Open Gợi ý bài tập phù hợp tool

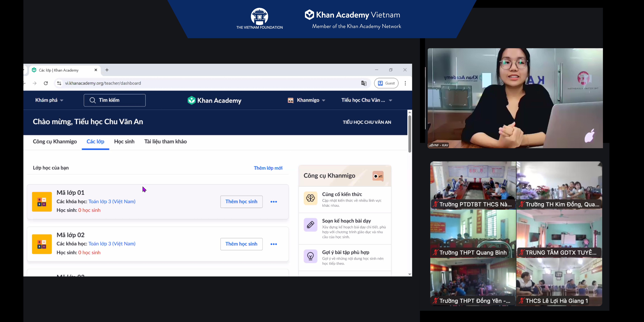(x=345, y=258)
